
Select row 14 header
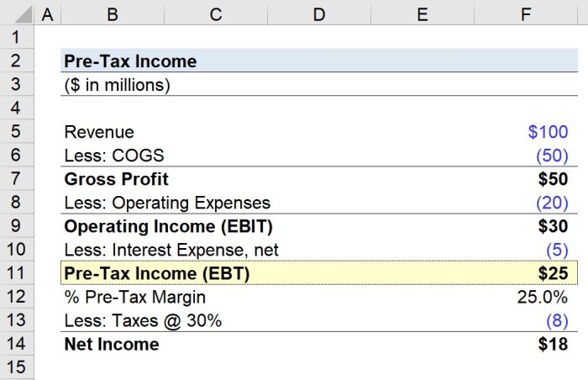[17, 344]
